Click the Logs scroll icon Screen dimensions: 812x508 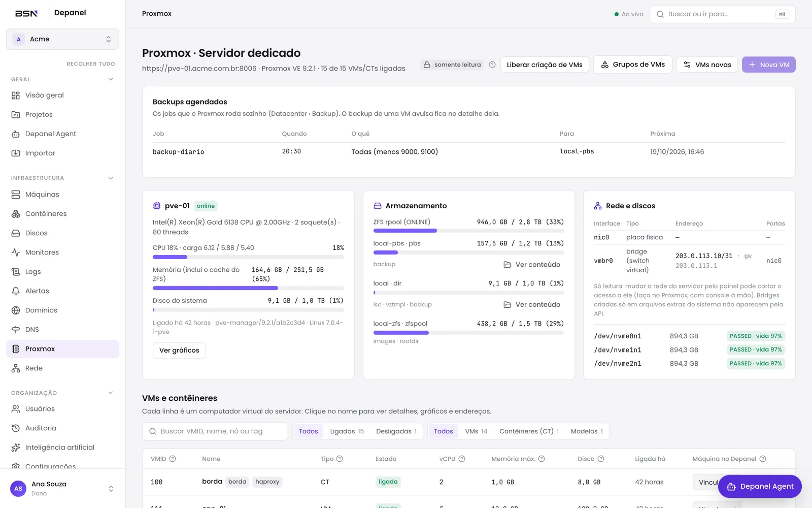[16, 272]
